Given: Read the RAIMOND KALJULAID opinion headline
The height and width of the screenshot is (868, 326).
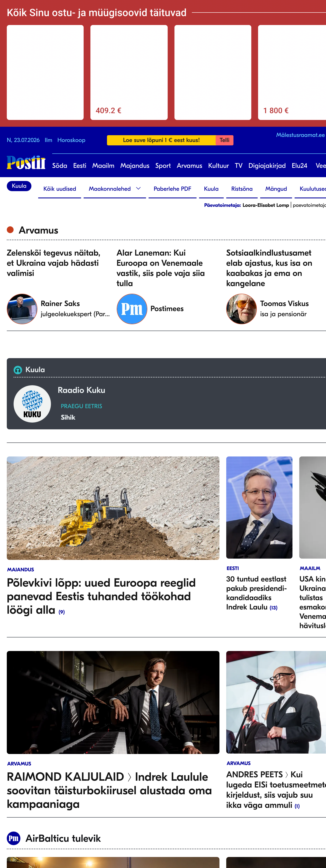Looking at the screenshot, I should 109,790.
